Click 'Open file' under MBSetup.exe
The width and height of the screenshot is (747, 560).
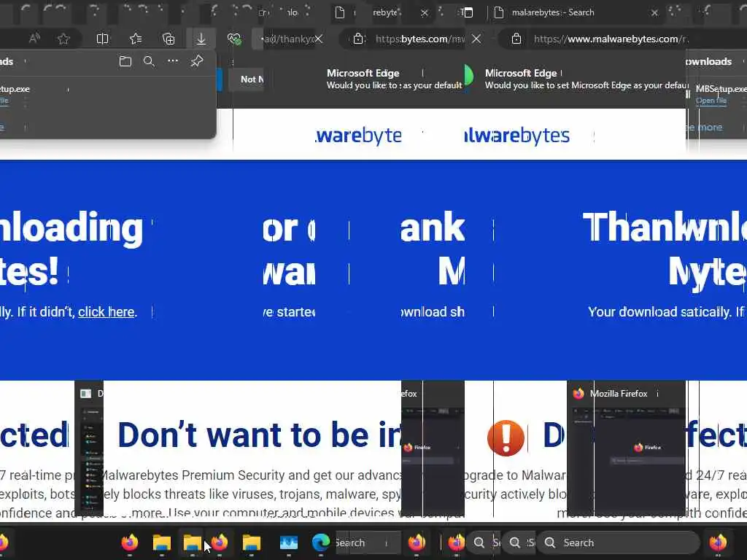coord(711,101)
